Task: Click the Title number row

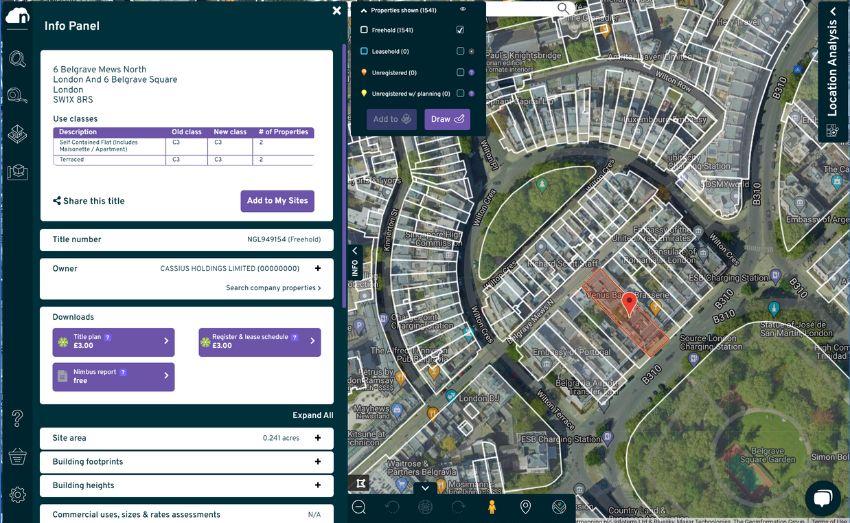Action: (x=186, y=240)
